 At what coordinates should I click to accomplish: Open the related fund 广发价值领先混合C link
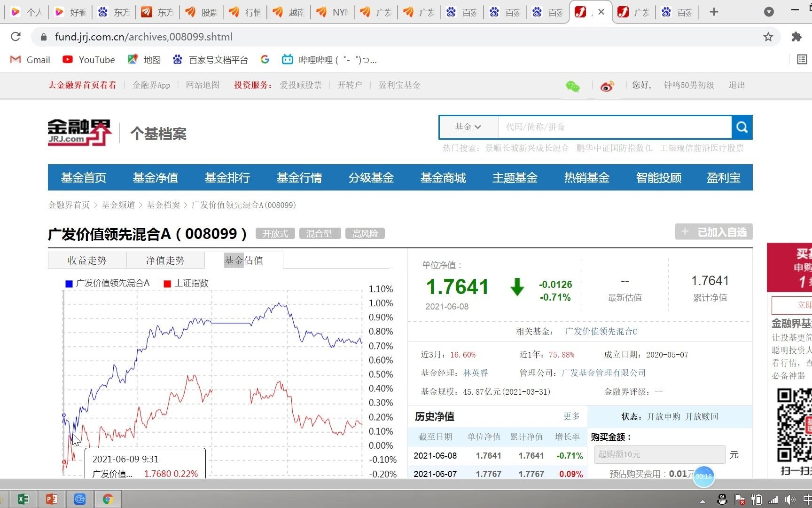(x=601, y=332)
